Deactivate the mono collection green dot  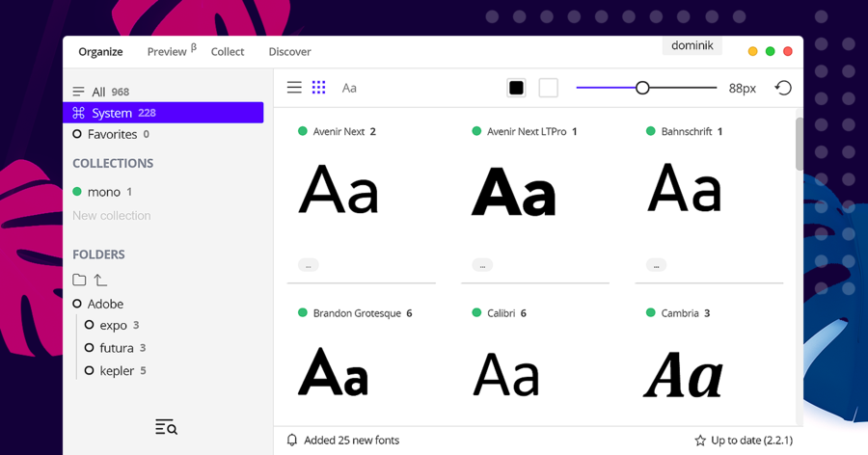pos(77,192)
